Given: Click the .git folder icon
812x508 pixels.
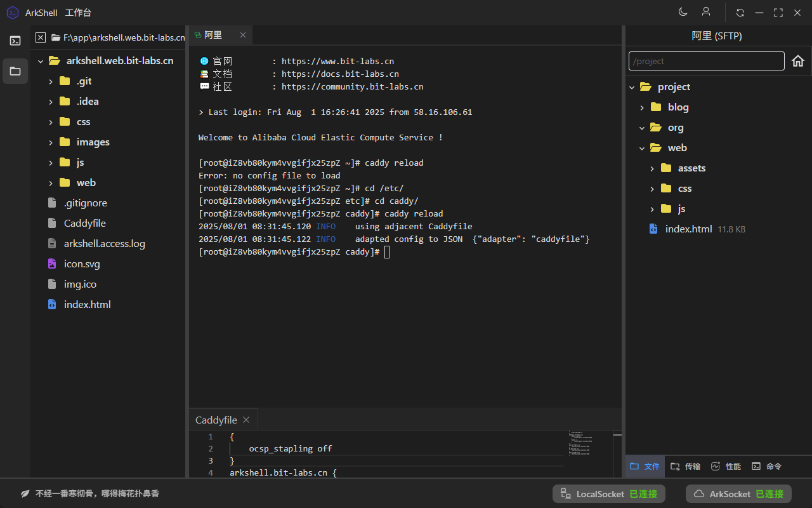Looking at the screenshot, I should pyautogui.click(x=65, y=81).
